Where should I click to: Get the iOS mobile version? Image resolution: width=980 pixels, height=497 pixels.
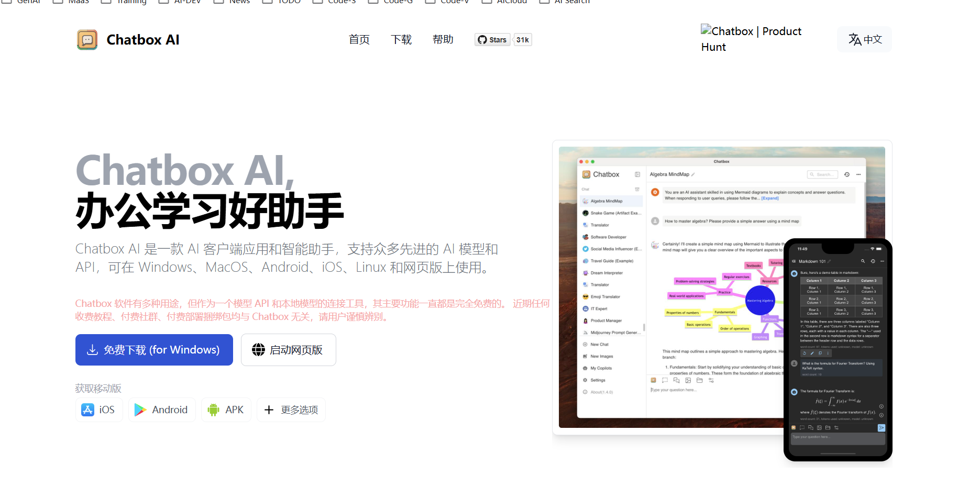tap(99, 410)
